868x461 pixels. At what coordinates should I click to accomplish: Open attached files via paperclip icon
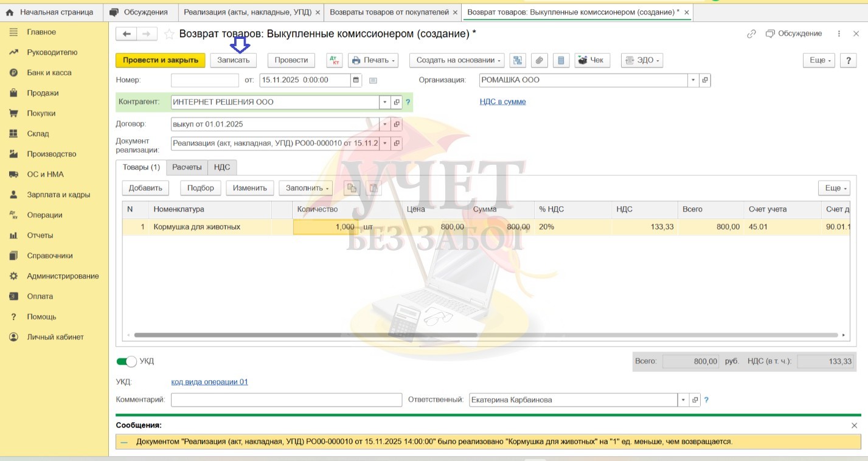click(539, 60)
